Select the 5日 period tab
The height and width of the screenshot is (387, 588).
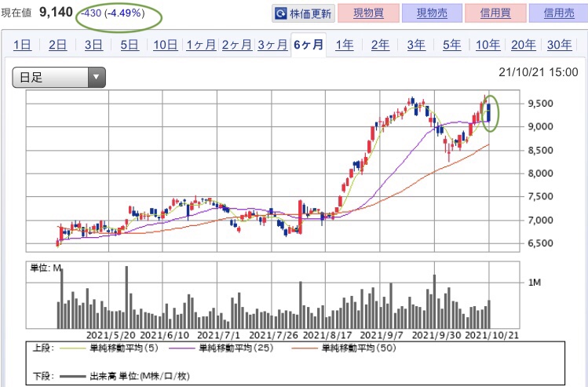[129, 45]
